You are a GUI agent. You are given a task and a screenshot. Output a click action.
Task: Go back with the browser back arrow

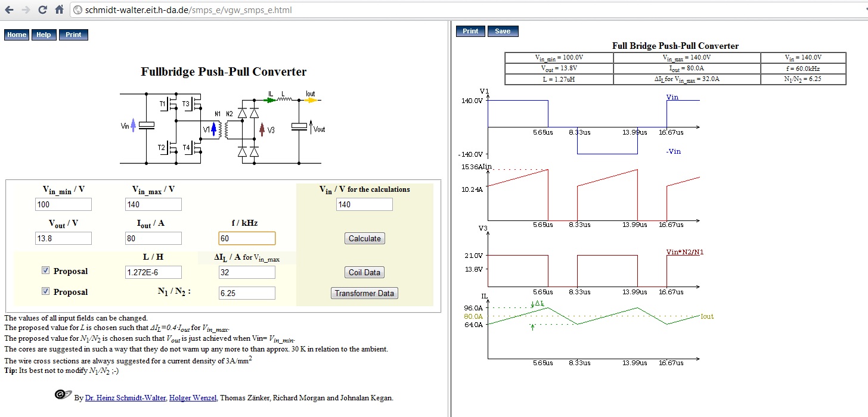tap(9, 10)
